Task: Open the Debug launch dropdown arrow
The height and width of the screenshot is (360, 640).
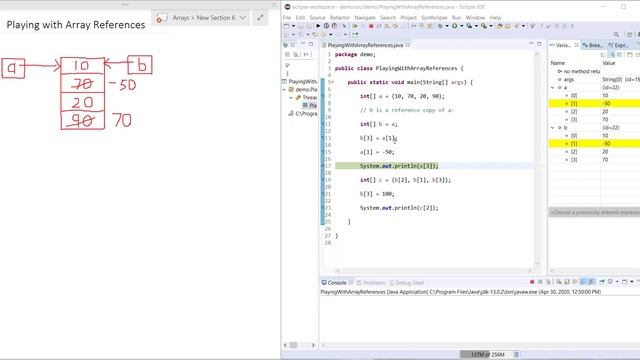Action: pos(447,26)
